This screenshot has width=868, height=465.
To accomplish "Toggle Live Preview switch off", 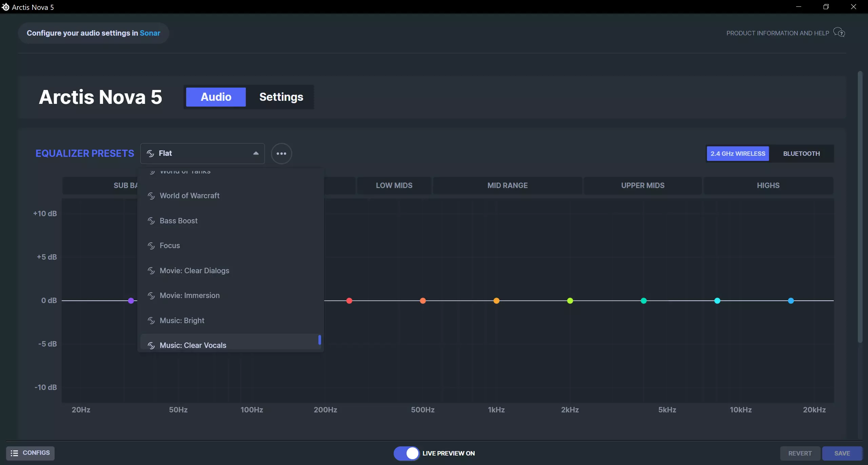I will [x=407, y=453].
